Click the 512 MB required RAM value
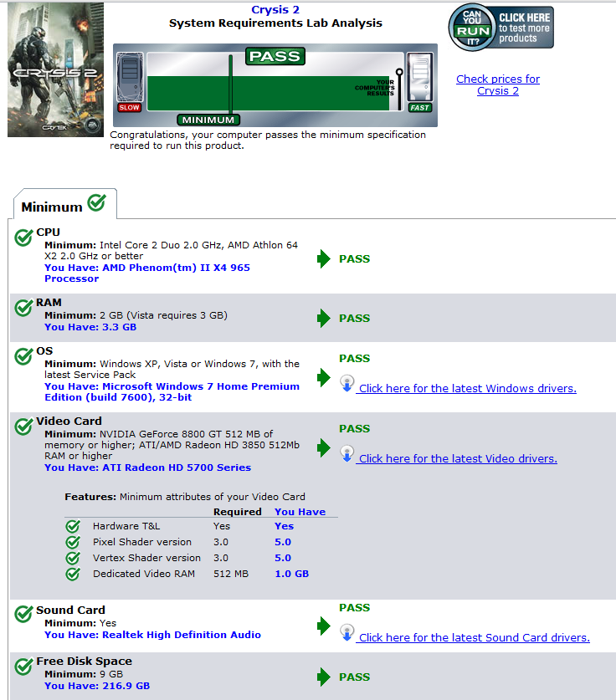This screenshot has width=616, height=700. pyautogui.click(x=230, y=574)
